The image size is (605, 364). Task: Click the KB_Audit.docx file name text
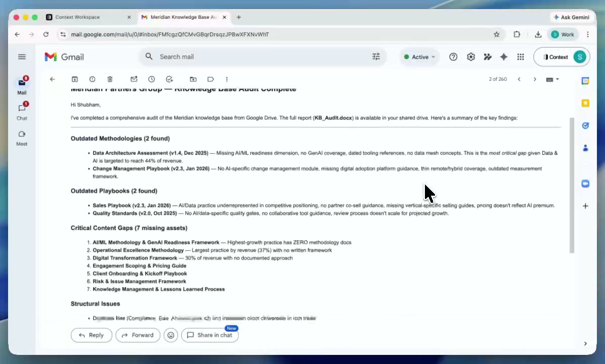click(x=333, y=118)
